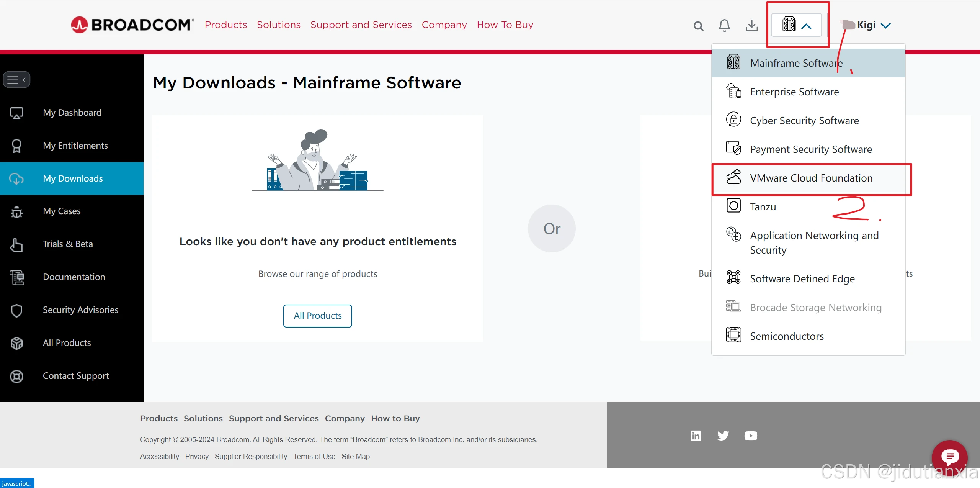Select Cyber Security Software option
Viewport: 980px width, 488px height.
[x=804, y=121]
